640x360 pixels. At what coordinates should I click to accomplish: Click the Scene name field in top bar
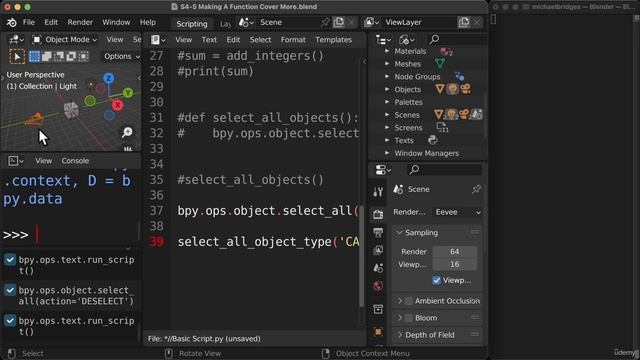click(x=289, y=22)
